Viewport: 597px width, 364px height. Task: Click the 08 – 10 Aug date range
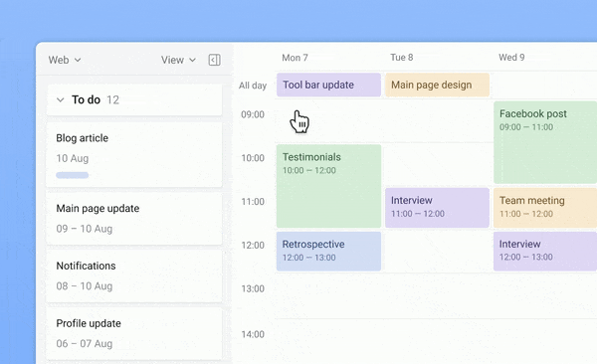coord(85,286)
